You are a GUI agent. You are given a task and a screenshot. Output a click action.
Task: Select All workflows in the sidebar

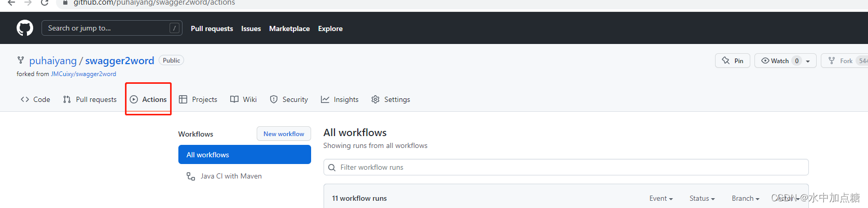[245, 155]
